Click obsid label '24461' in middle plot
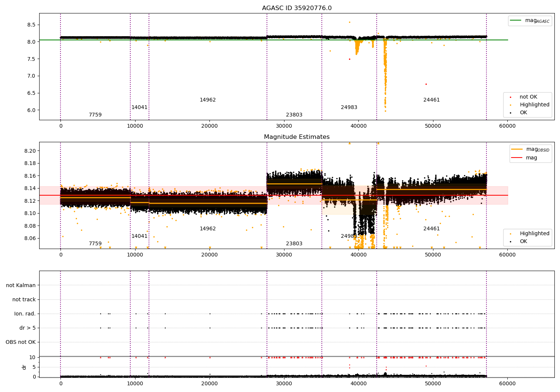 coord(432,229)
